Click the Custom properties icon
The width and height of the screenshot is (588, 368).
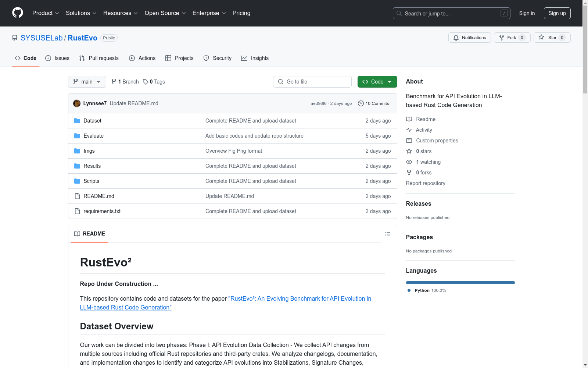[409, 141]
